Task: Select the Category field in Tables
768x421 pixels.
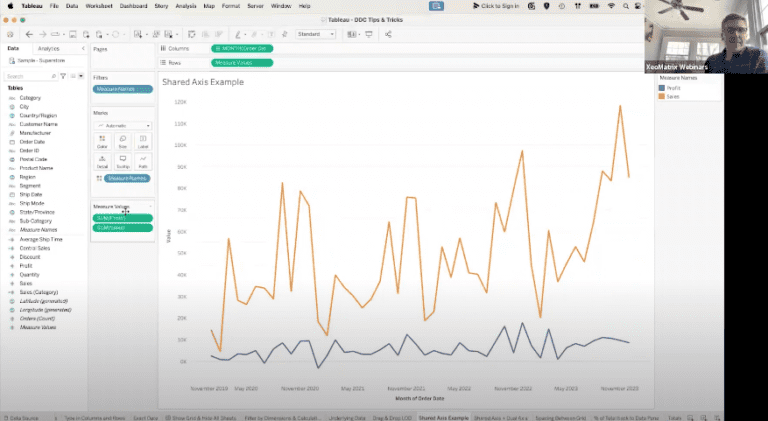Action: [x=30, y=98]
